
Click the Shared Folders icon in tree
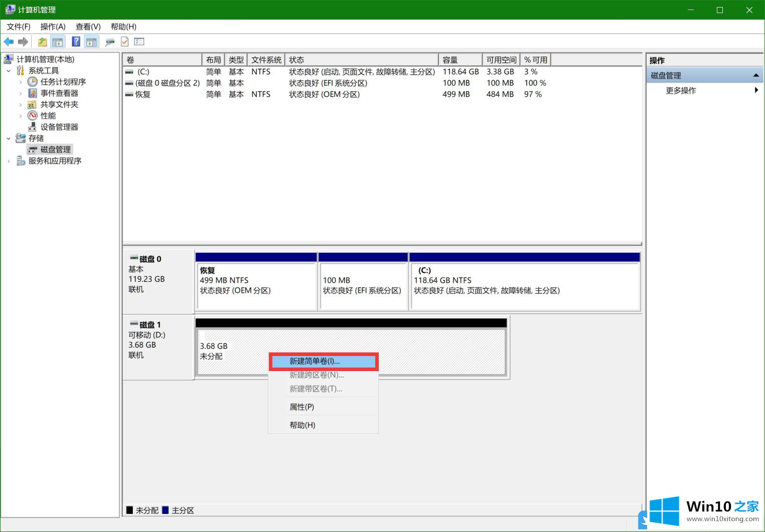pos(33,104)
